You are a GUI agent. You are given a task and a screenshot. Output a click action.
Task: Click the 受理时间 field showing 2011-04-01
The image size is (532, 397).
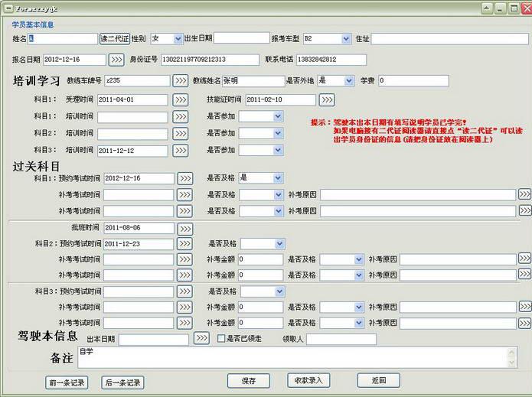(x=132, y=99)
